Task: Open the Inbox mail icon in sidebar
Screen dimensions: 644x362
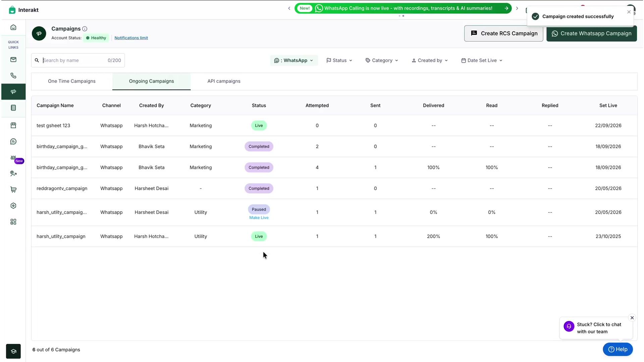Action: pyautogui.click(x=13, y=60)
